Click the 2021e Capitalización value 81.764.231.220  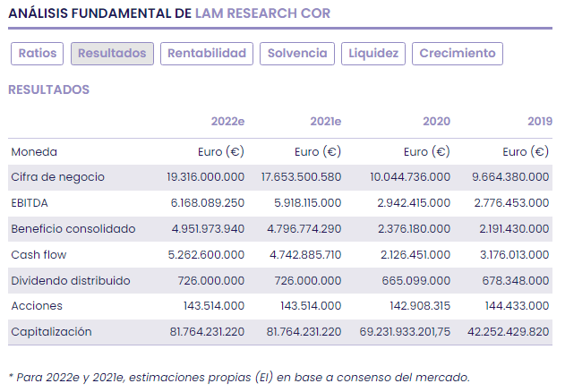coord(304,332)
